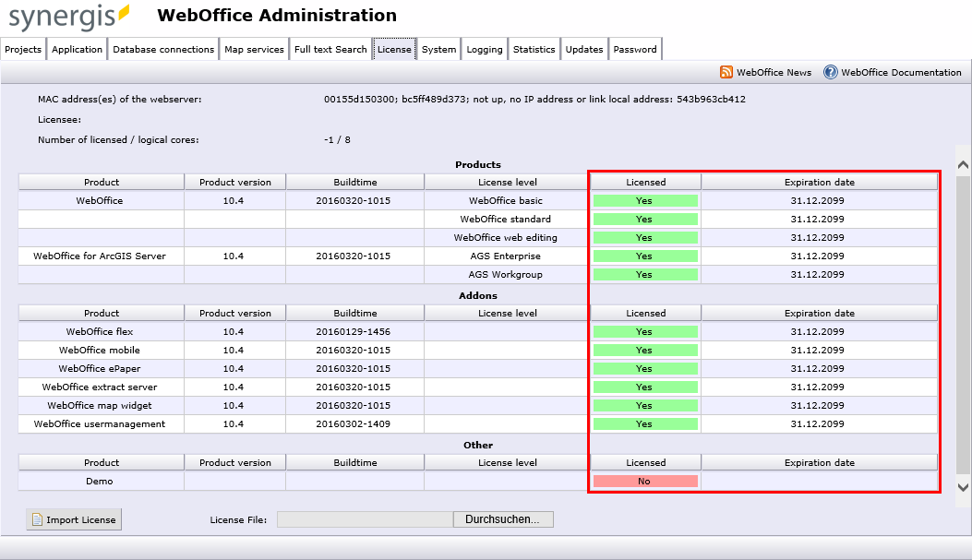The image size is (972, 560).
Task: Click the Import License button
Action: coord(73,518)
